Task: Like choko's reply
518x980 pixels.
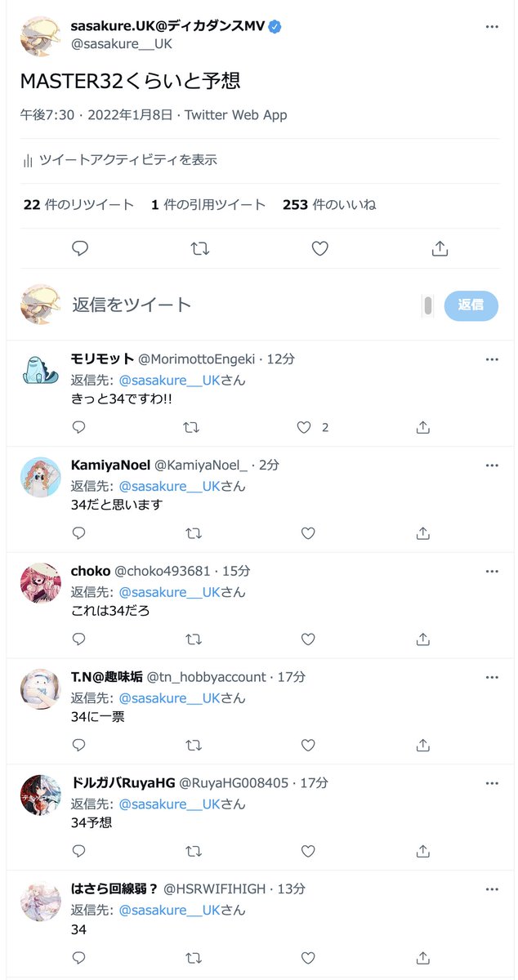Action: coord(308,639)
